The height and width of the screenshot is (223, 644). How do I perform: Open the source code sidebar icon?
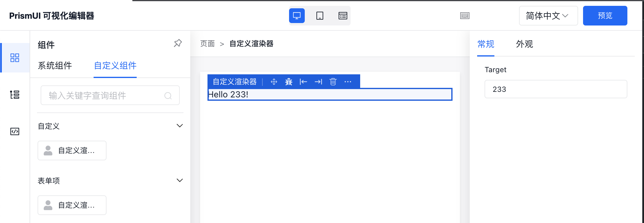pos(15,131)
